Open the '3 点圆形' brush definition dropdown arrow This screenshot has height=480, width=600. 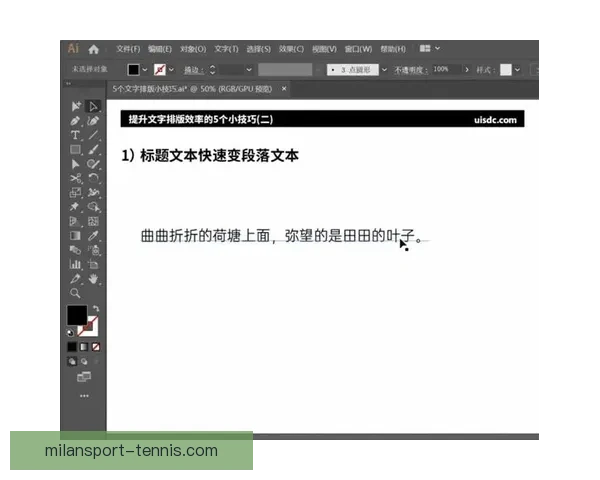click(x=384, y=70)
